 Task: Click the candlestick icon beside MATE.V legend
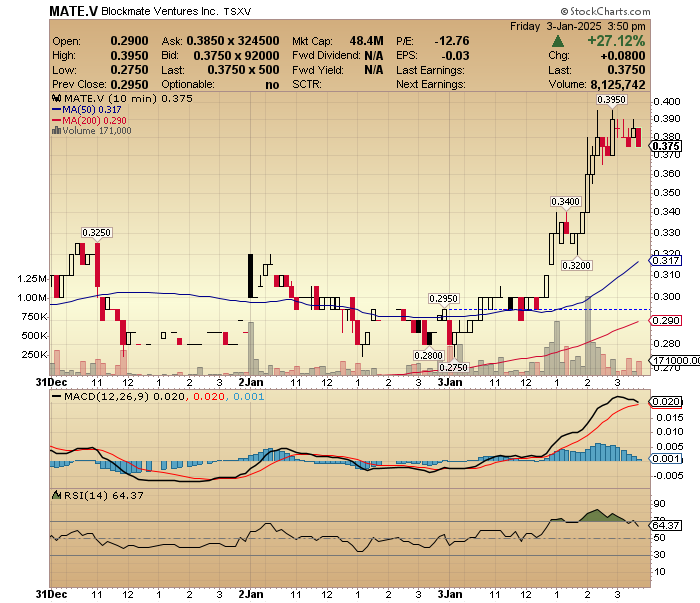point(57,98)
